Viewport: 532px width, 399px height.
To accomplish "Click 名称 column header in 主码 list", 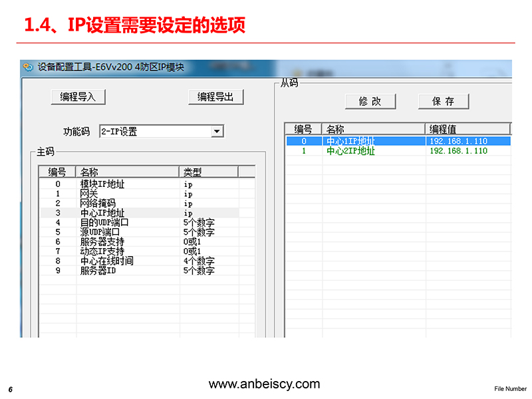I will (x=127, y=172).
